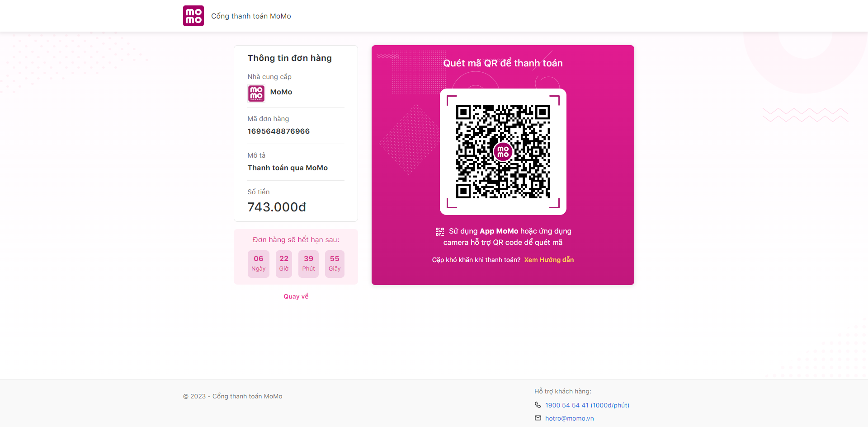Click the 22 Giờ countdown box
868x435 pixels.
(x=284, y=264)
